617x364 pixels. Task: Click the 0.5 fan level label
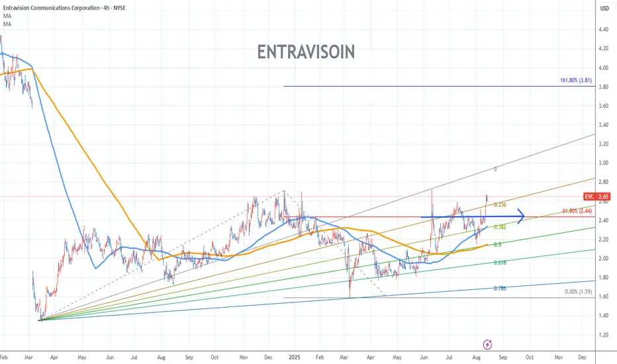click(497, 244)
